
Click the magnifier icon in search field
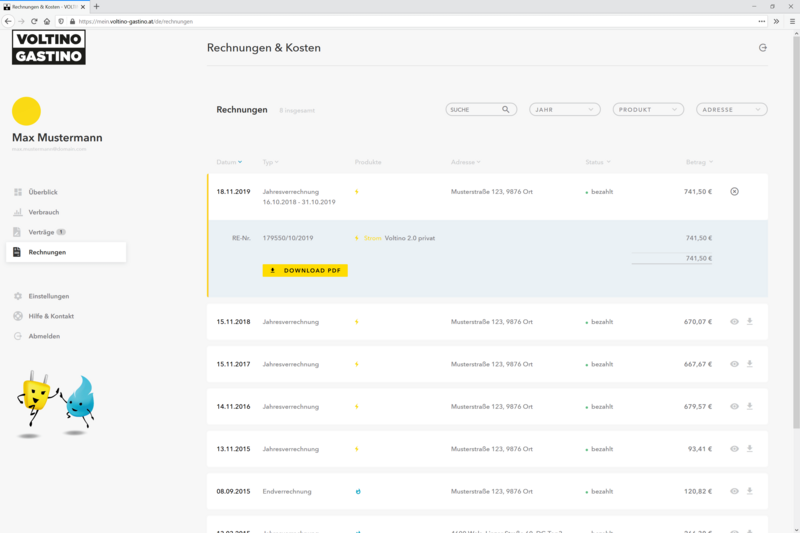(506, 110)
